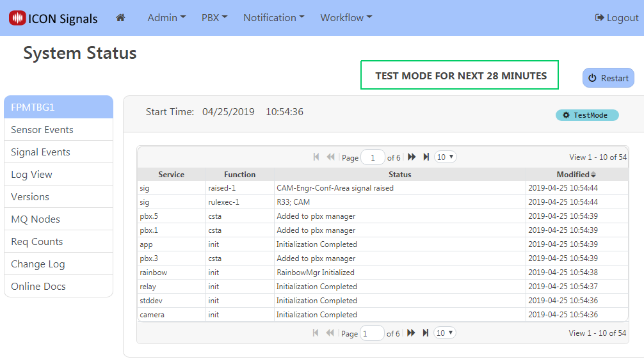This screenshot has height=364, width=644.
Task: Select the 'app' service cell
Action: pyautogui.click(x=172, y=244)
